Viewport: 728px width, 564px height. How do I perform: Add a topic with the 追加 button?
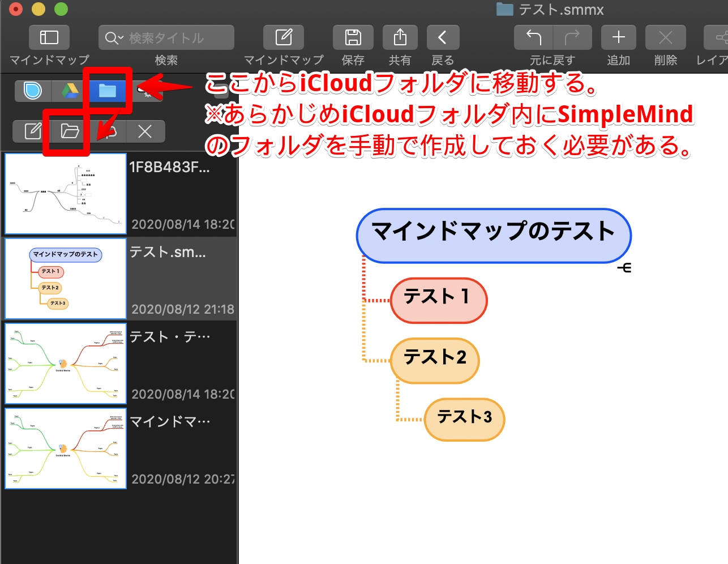tap(618, 38)
